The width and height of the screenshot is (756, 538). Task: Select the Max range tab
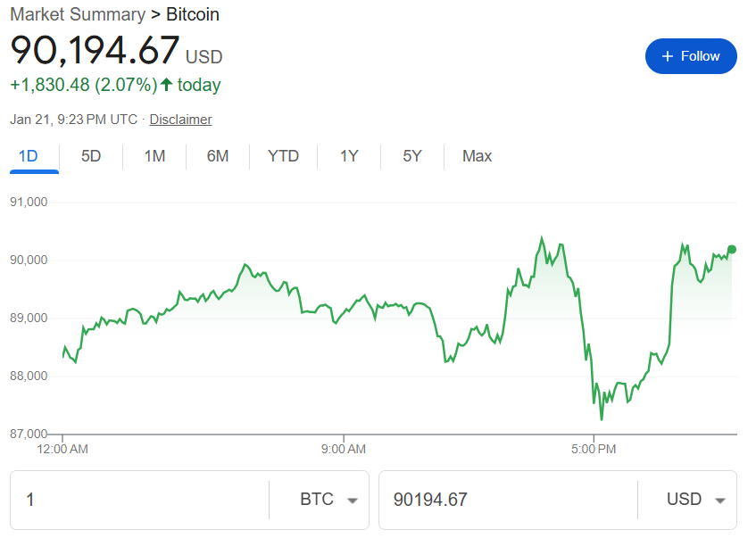(x=477, y=156)
